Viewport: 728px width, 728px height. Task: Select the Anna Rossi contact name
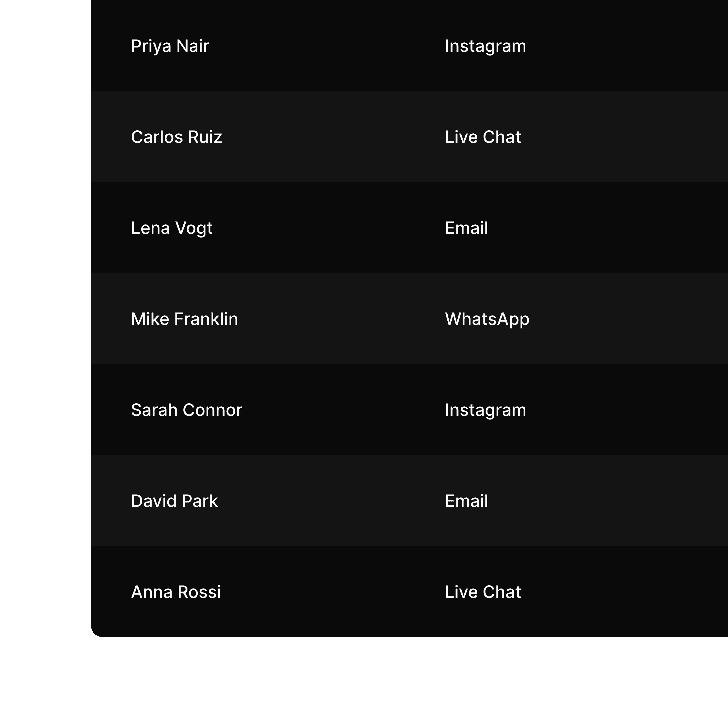[x=176, y=592]
